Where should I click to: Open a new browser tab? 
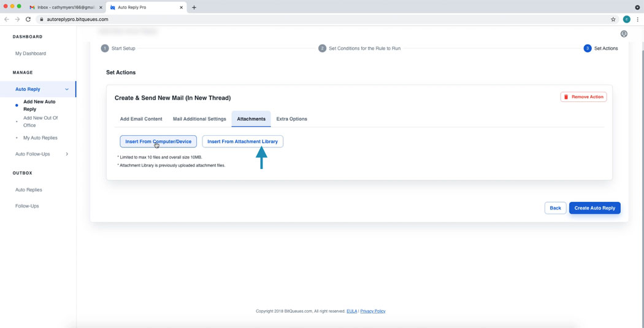[194, 7]
